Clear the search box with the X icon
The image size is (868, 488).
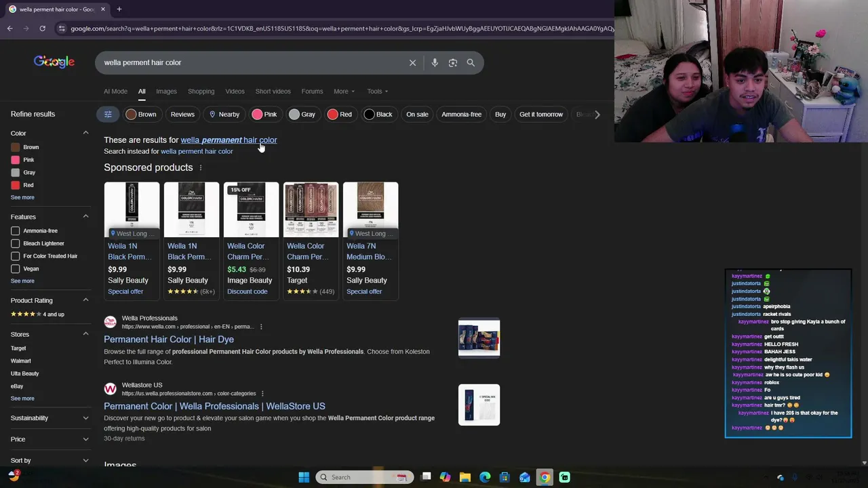[412, 62]
